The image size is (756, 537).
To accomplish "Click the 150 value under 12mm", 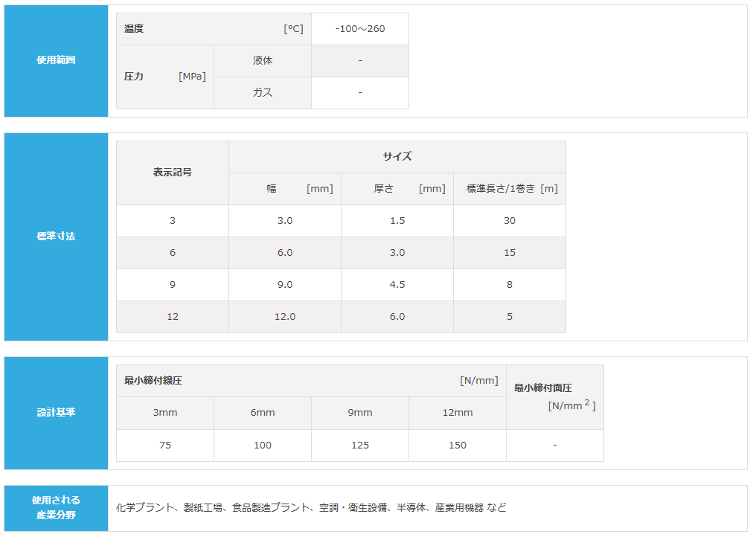I will (458, 446).
